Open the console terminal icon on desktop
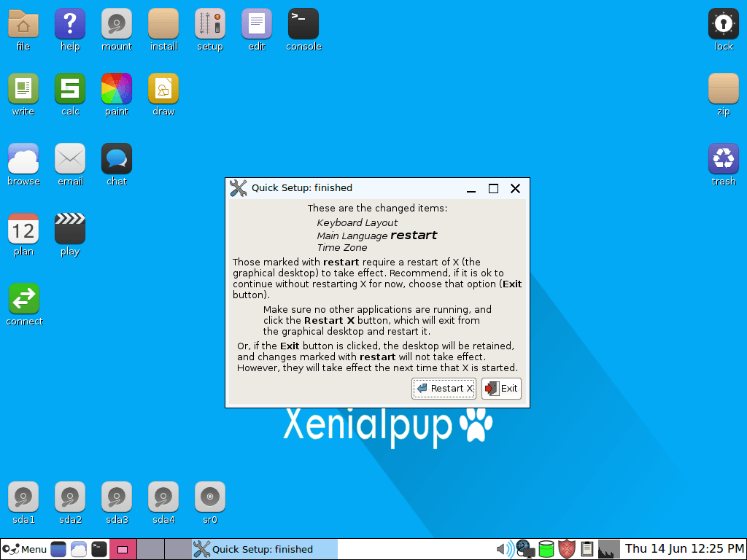This screenshot has height=560, width=747. click(303, 24)
